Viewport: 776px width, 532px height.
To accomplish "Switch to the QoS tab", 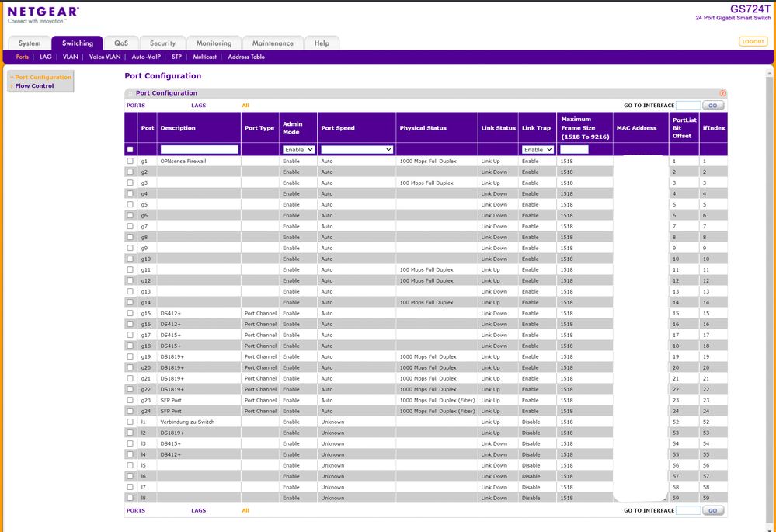I will 120,43.
